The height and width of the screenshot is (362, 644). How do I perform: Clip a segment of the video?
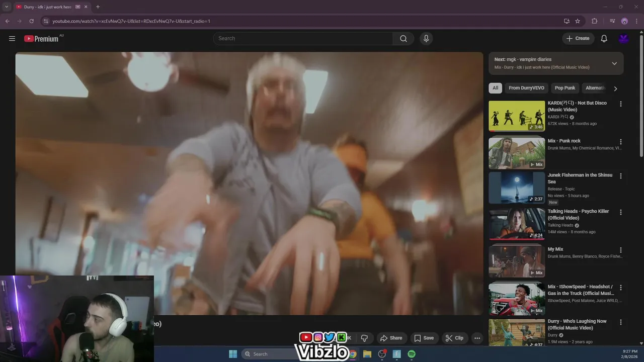click(454, 338)
